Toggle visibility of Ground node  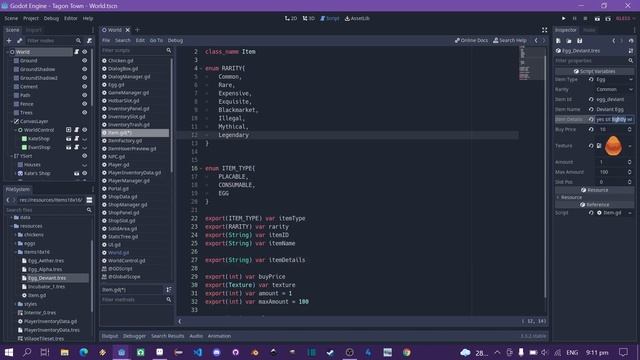pos(84,60)
